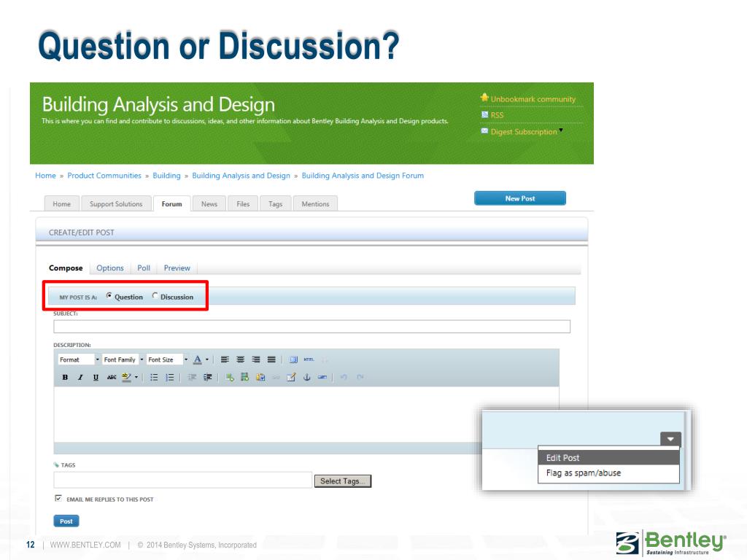Choose Edit Post from the menu
This screenshot has width=747, height=560.
[608, 458]
